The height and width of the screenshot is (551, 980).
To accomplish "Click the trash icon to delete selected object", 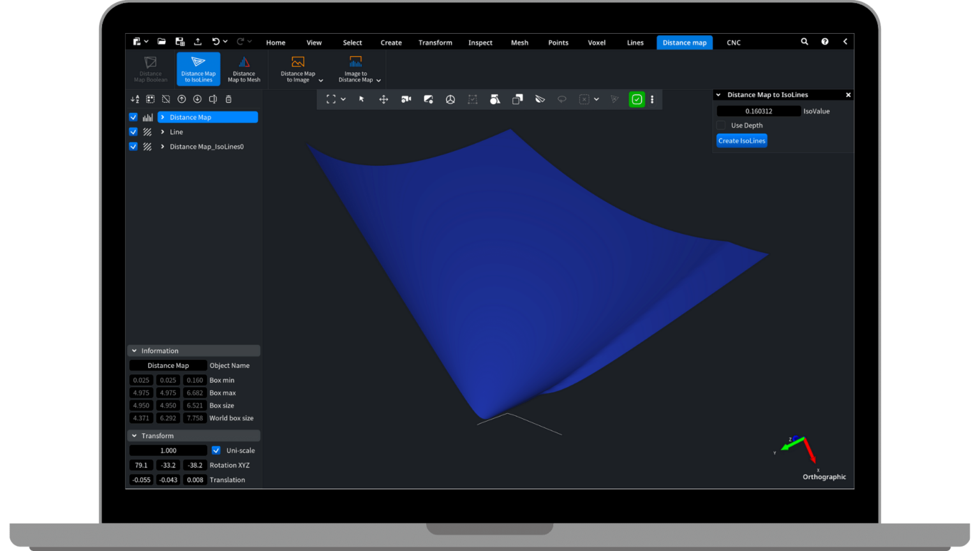I will point(228,99).
